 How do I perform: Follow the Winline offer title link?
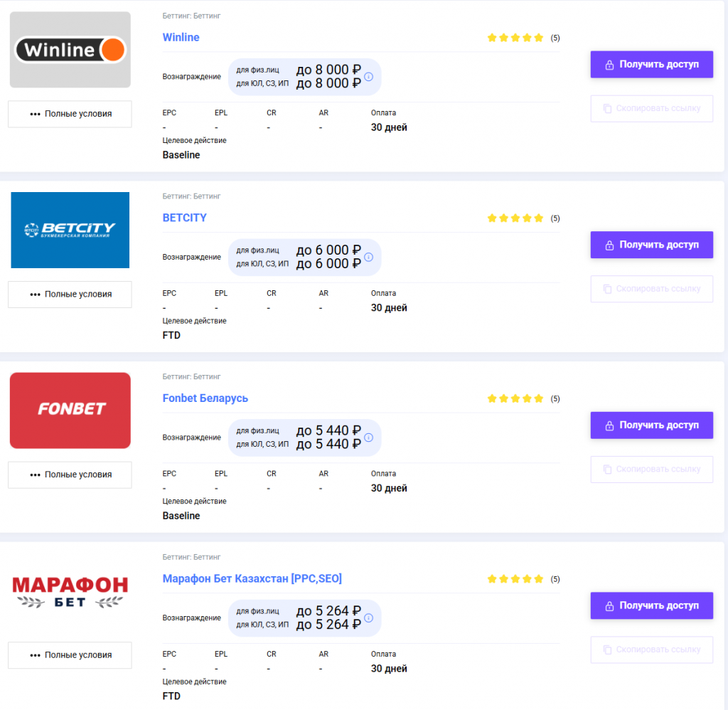coord(181,37)
